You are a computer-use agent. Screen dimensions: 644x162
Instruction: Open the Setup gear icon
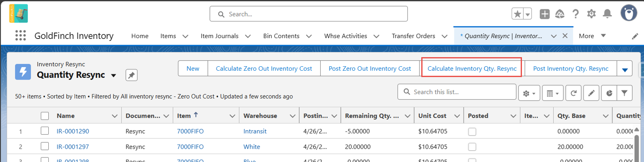coord(591,14)
